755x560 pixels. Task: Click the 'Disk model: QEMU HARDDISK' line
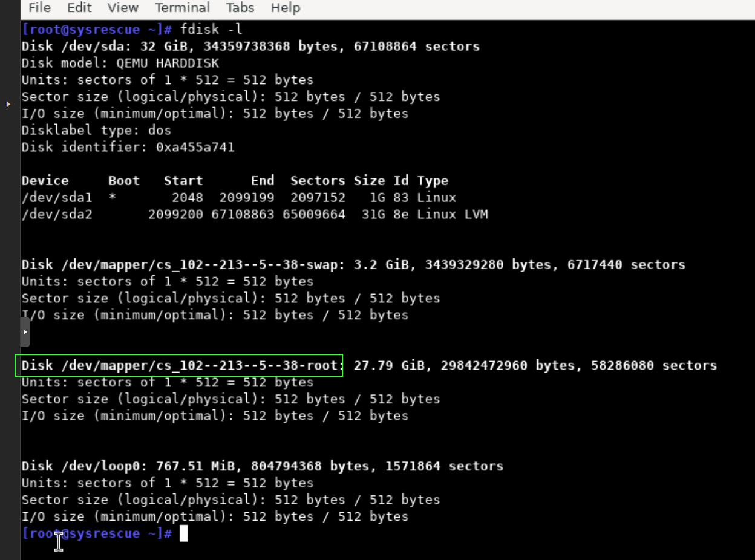[120, 63]
